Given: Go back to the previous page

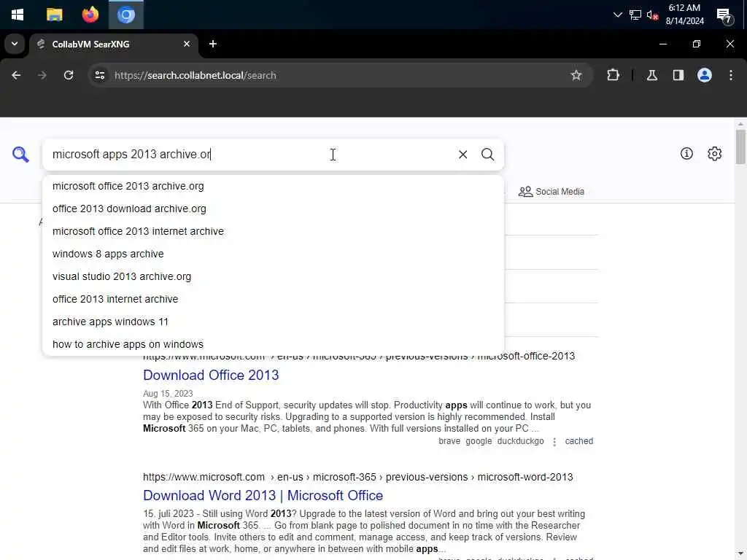Looking at the screenshot, I should [x=16, y=75].
